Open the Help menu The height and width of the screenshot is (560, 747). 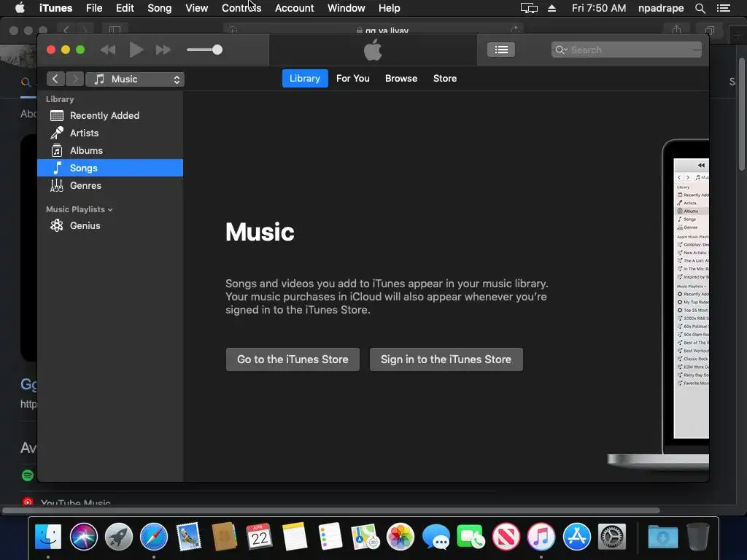(x=390, y=8)
